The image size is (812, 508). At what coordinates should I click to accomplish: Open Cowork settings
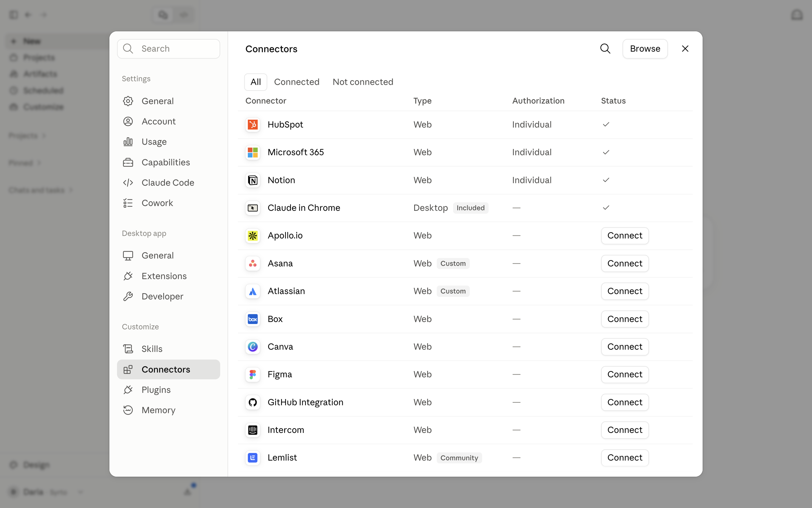(x=168, y=203)
